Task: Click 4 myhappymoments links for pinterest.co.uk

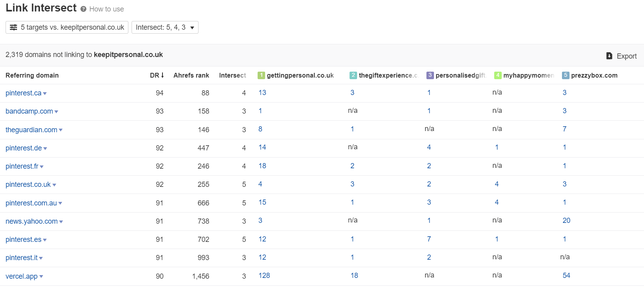Action: pyautogui.click(x=497, y=184)
